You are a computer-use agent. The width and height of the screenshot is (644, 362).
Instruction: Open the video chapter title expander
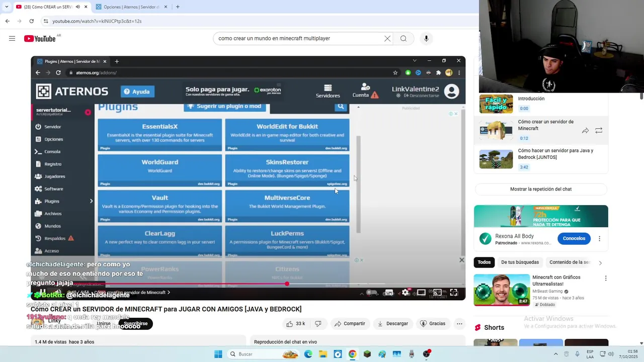point(133,293)
